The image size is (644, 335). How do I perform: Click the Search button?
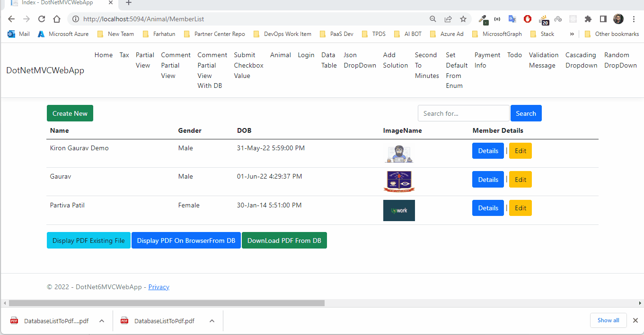pyautogui.click(x=526, y=113)
